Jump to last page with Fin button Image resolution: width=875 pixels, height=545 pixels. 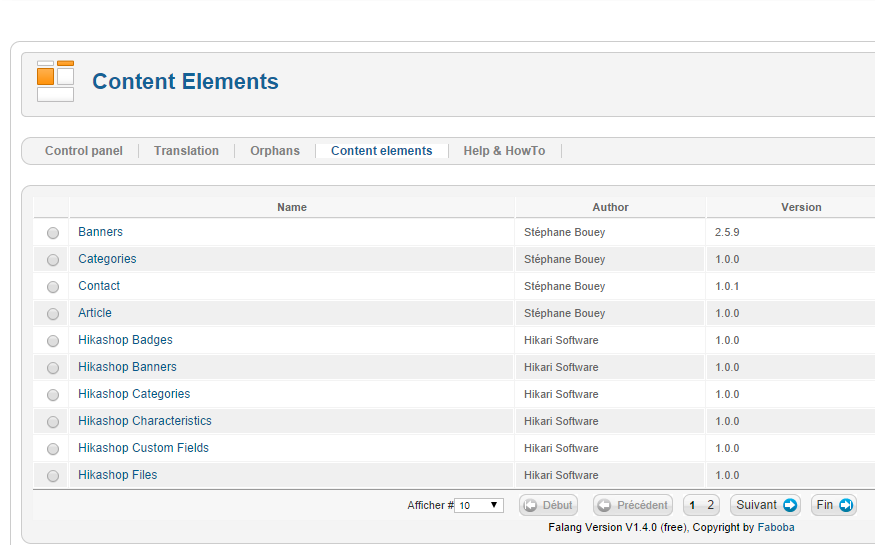(x=834, y=506)
